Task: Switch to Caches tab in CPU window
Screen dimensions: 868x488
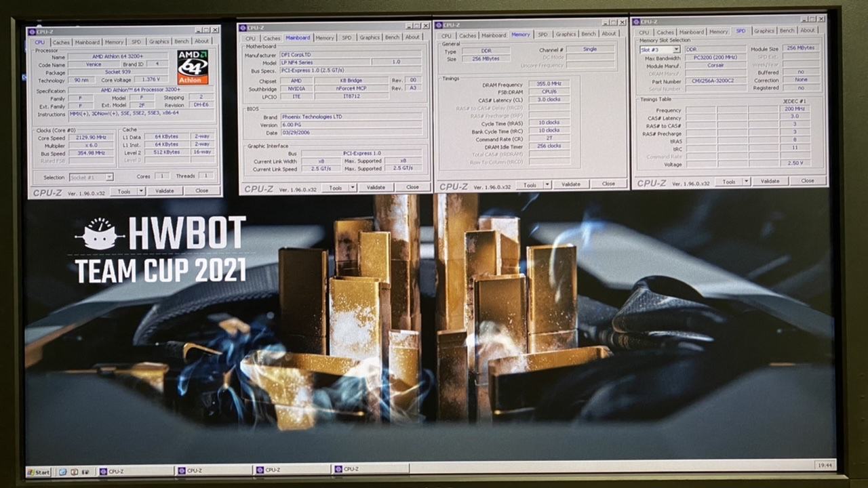Action: 61,43
